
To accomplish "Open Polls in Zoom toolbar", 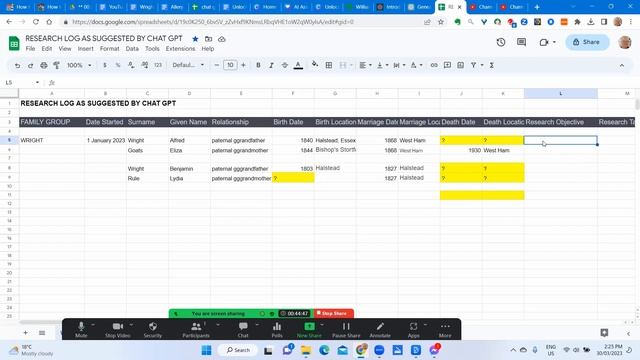I will click(277, 329).
